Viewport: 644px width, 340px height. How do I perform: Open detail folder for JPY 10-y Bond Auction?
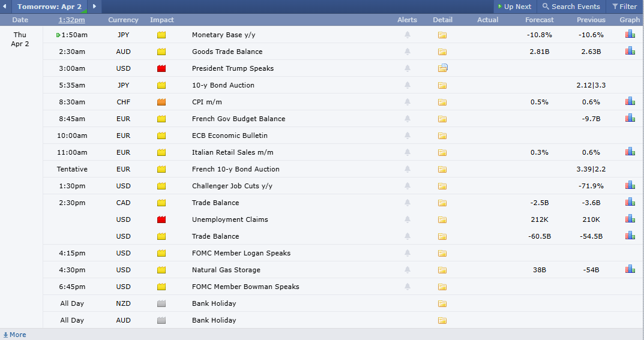click(442, 85)
